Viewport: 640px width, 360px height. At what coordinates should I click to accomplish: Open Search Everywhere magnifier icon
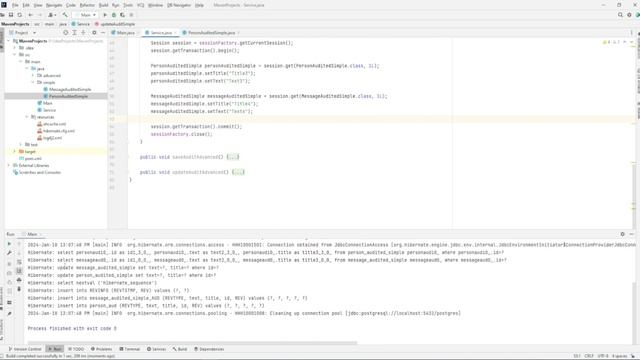click(620, 15)
